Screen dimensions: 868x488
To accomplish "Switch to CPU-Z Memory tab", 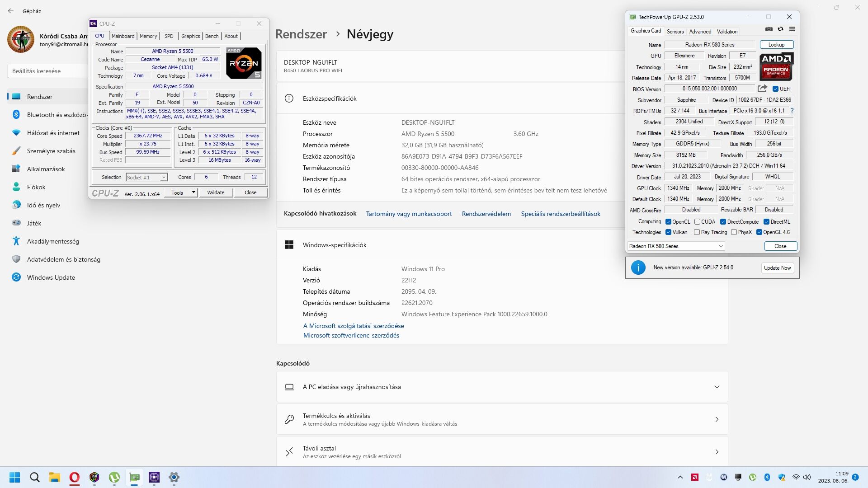I will pos(148,36).
